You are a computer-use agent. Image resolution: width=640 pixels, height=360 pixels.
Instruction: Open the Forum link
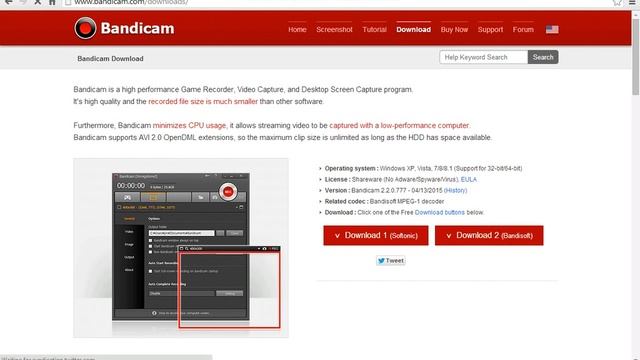523,29
